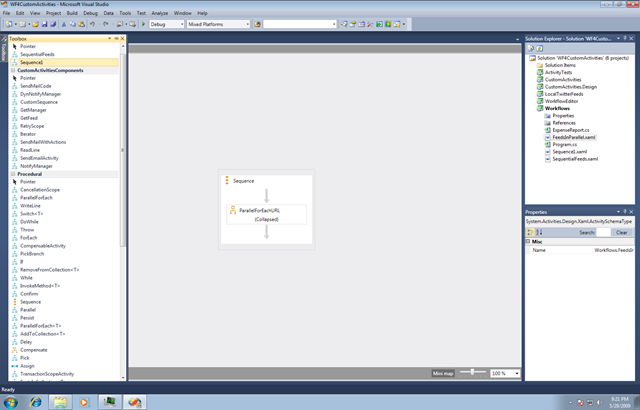
Task: Select FeedsInParallel.xaml in Solution Explorer
Action: click(x=573, y=137)
